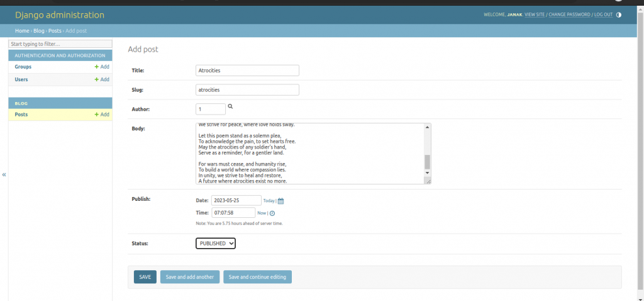644x301 pixels.
Task: Click the Time field showing 07:07:58
Action: point(233,213)
